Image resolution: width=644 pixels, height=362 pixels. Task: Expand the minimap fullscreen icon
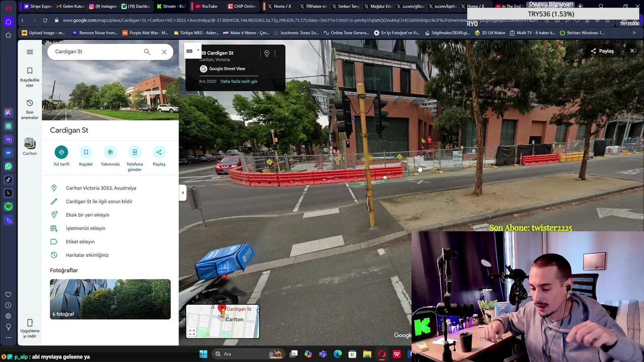[192, 332]
